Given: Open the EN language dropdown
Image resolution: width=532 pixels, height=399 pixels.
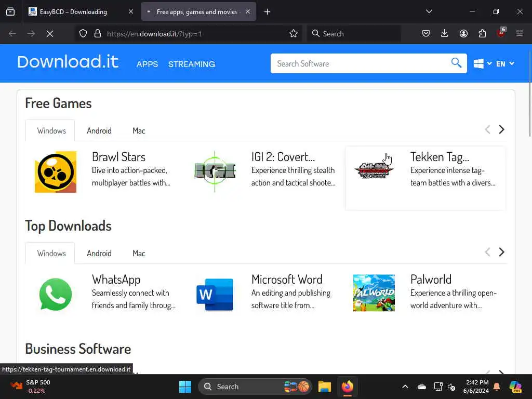Looking at the screenshot, I should coord(505,64).
